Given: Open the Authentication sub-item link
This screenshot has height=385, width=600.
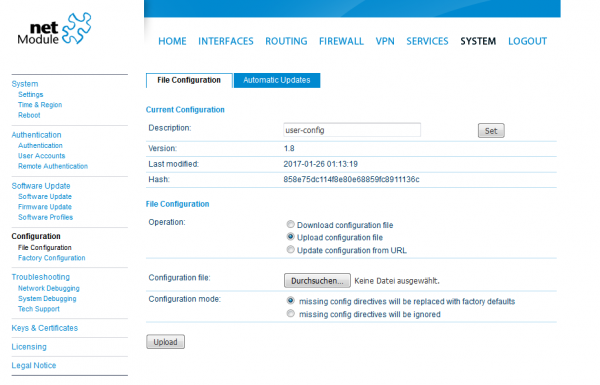Looking at the screenshot, I should tap(40, 145).
